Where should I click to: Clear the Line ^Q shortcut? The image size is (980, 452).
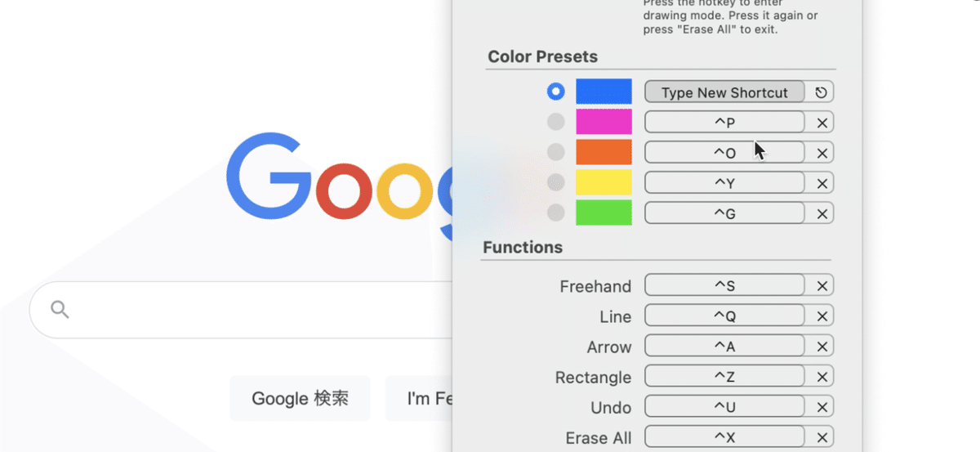point(822,316)
